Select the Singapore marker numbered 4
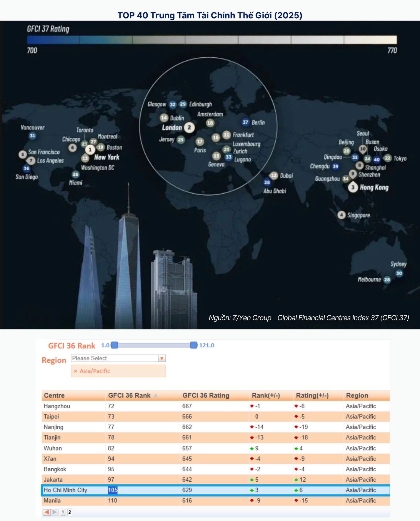The width and height of the screenshot is (420, 521). coord(341,215)
